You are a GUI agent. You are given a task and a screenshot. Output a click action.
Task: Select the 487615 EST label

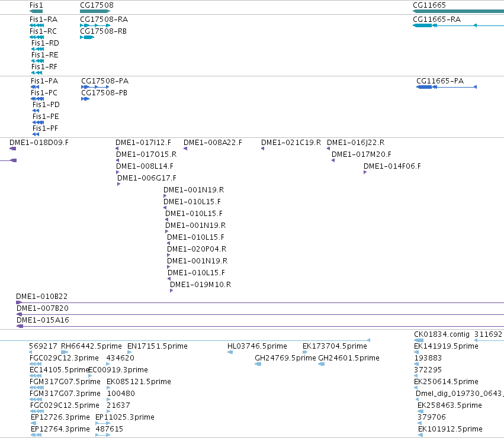(x=110, y=430)
